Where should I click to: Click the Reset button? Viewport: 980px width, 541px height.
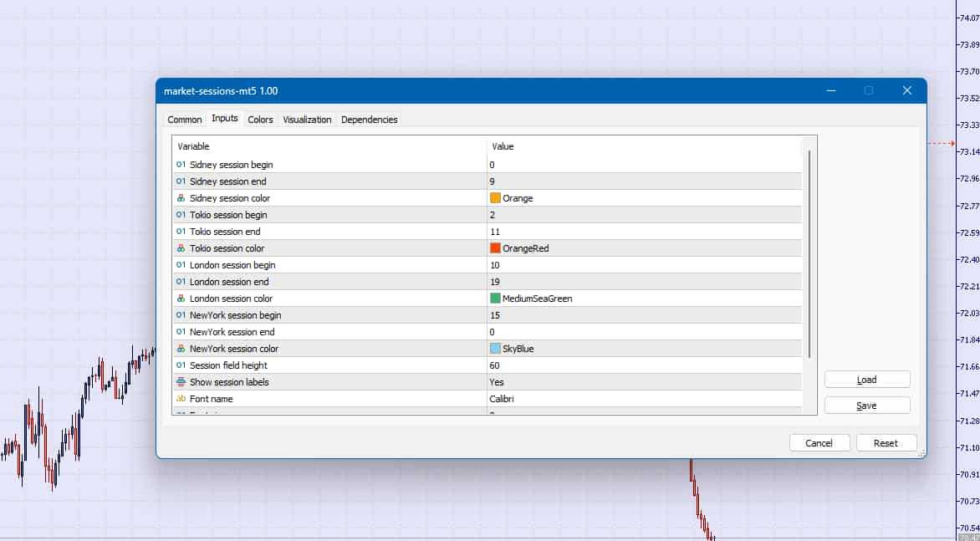coord(886,443)
